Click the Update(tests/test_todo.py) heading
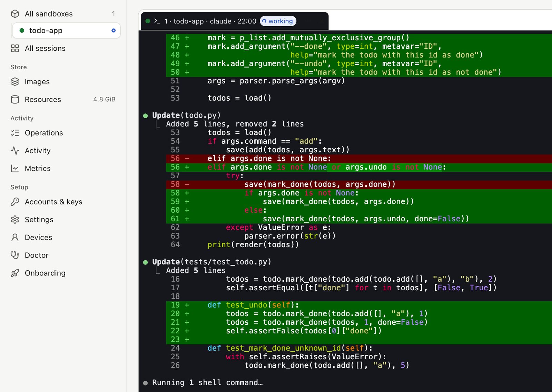The width and height of the screenshot is (552, 392). click(212, 262)
